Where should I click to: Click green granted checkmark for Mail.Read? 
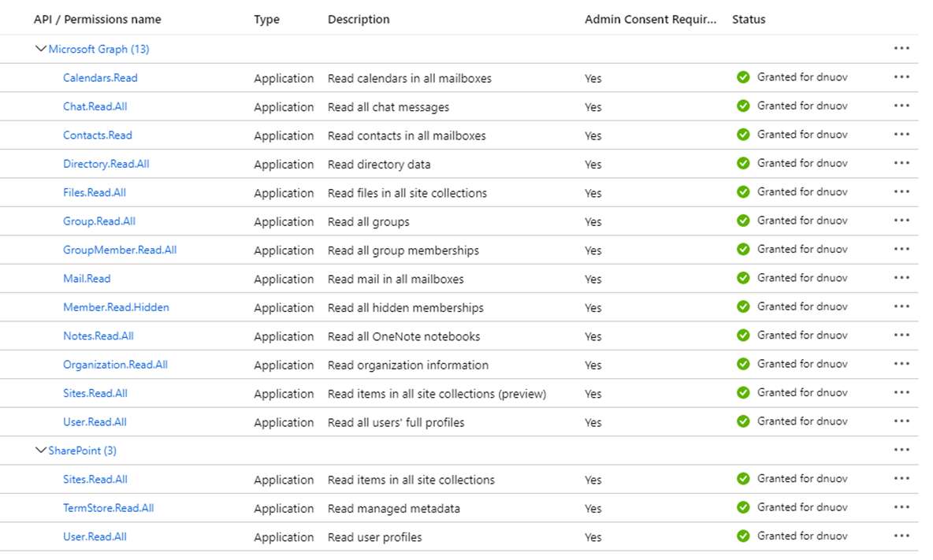pyautogui.click(x=743, y=277)
